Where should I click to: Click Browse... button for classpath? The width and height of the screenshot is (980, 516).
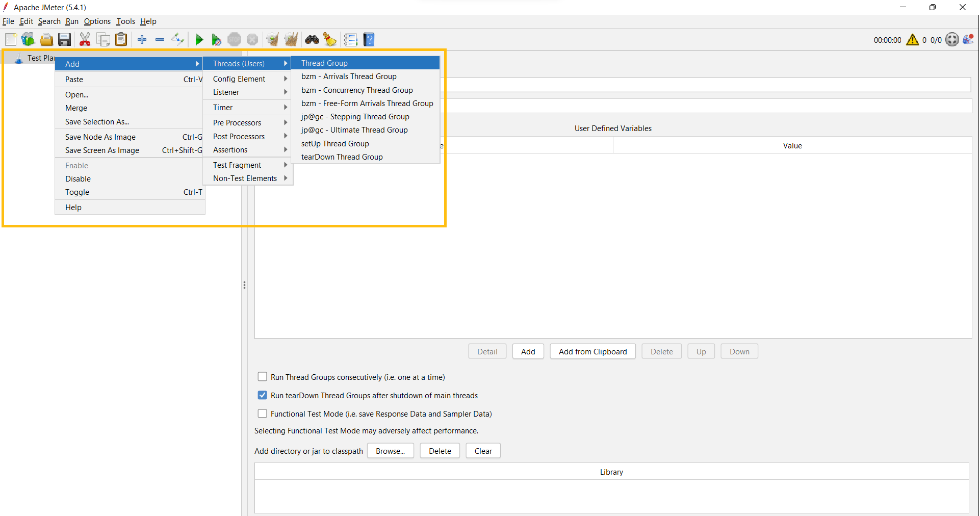click(x=390, y=451)
